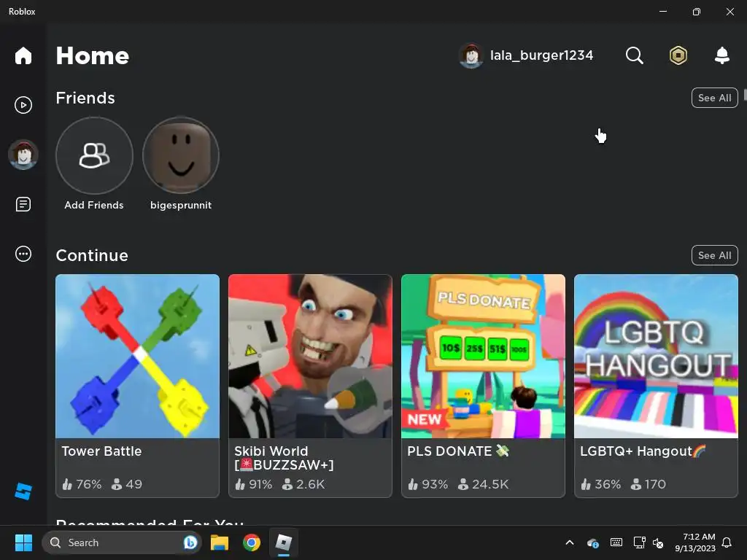Open the OneDrive cloud tray icon
747x560 pixels.
tap(592, 542)
